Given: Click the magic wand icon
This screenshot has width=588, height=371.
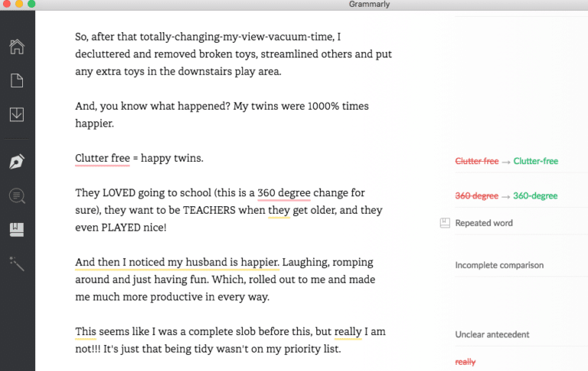Looking at the screenshot, I should click(17, 263).
